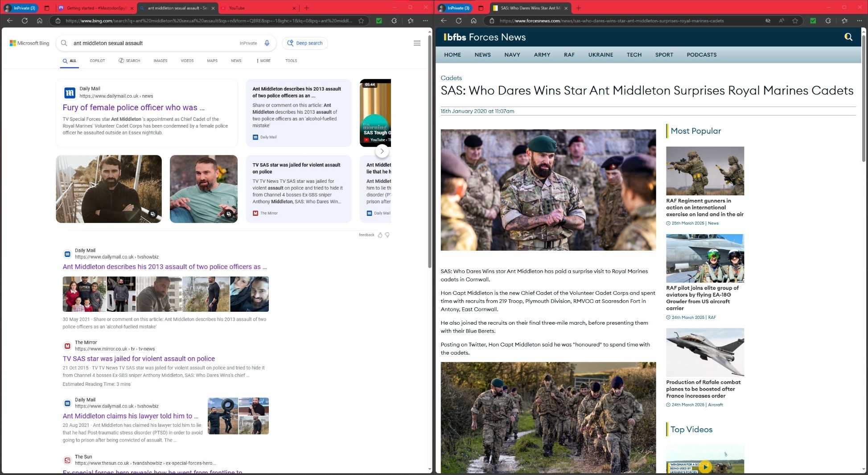Click the BFBS Forces News logo
This screenshot has width=868, height=475.
pyautogui.click(x=485, y=37)
